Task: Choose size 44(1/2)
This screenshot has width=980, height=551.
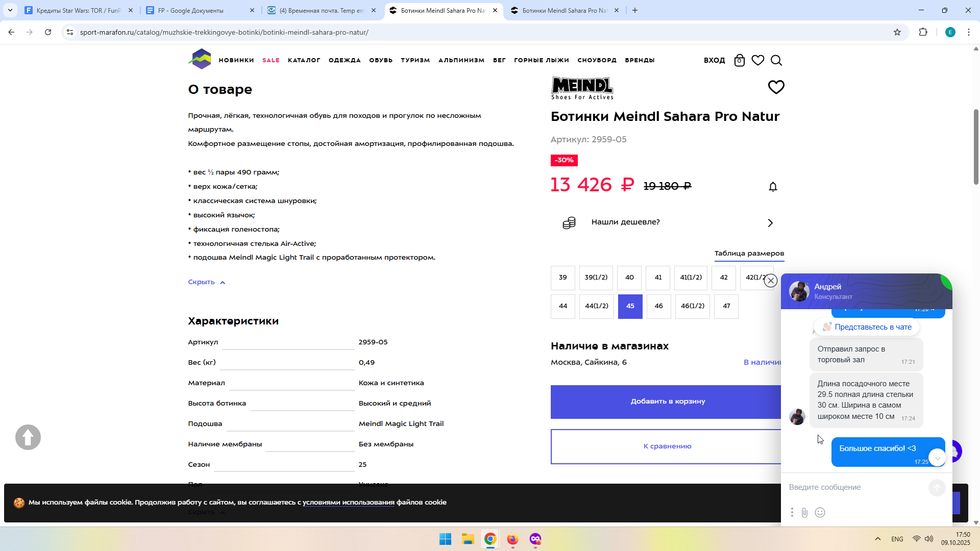Action: click(x=596, y=306)
